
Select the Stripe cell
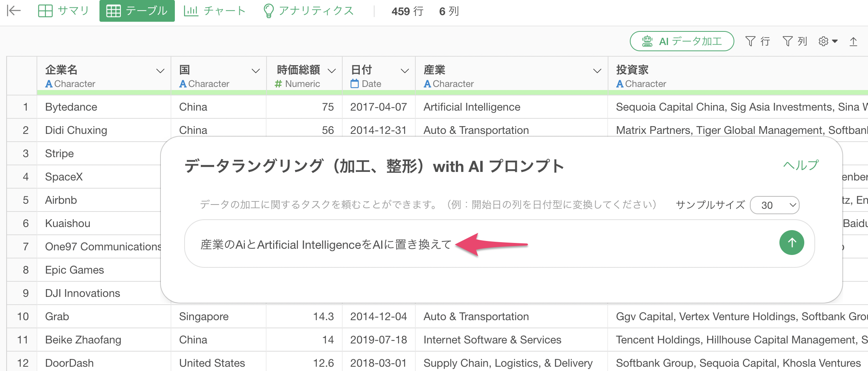99,153
